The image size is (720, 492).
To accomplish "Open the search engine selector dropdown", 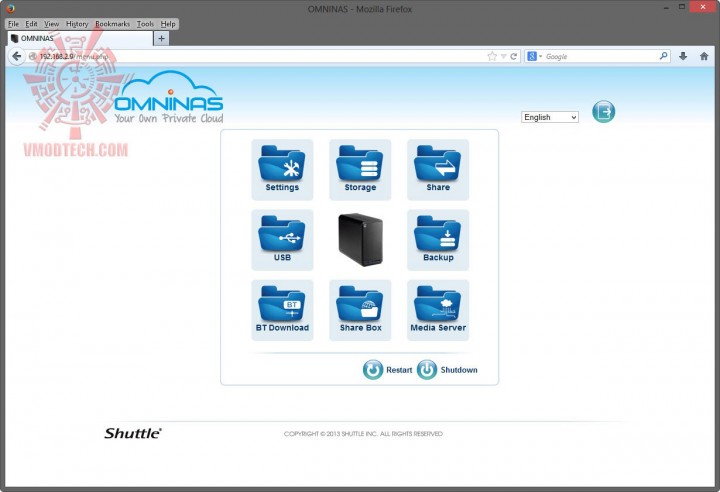I will click(535, 57).
